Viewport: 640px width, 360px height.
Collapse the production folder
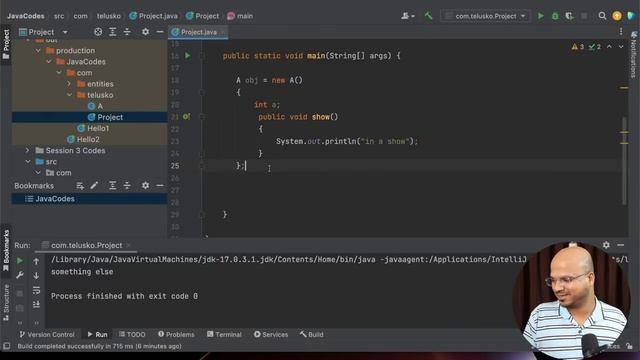pyautogui.click(x=38, y=51)
